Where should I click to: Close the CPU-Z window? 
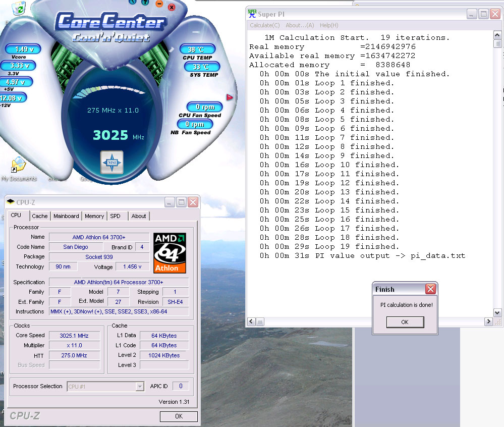(193, 202)
